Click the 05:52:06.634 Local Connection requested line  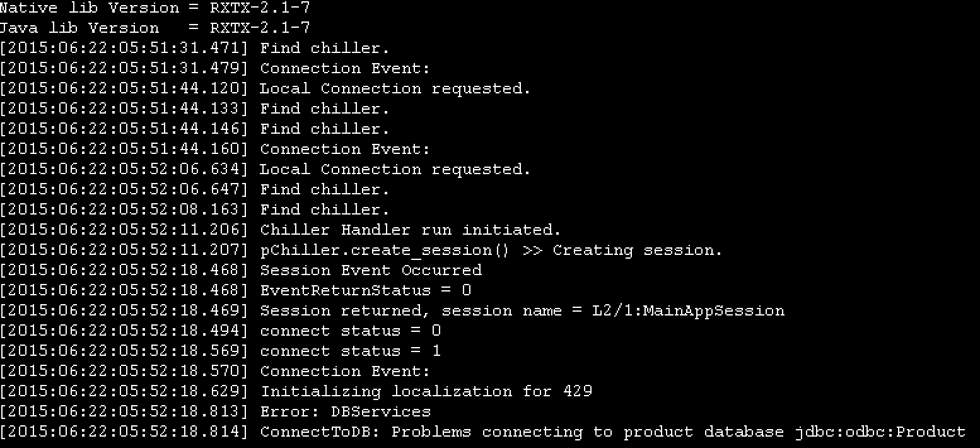(x=265, y=170)
